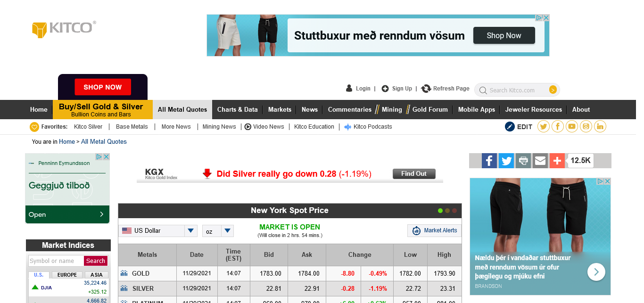The image size is (644, 303).
Task: Click the Kitco logo
Action: coord(64,28)
